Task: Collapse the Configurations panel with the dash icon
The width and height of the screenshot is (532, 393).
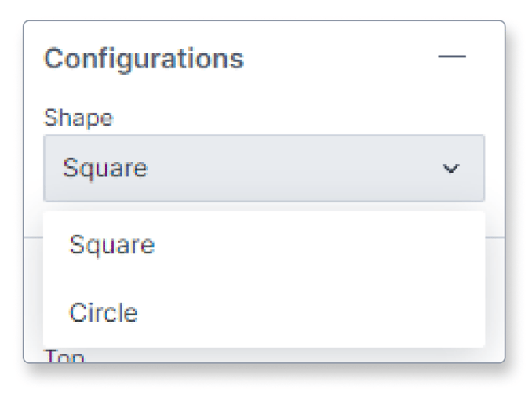Action: click(451, 57)
